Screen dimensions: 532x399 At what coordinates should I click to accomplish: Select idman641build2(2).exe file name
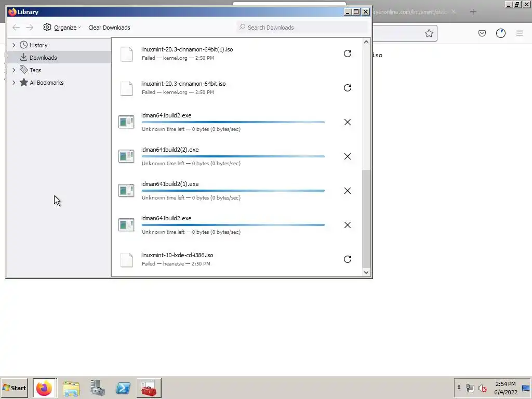click(170, 150)
